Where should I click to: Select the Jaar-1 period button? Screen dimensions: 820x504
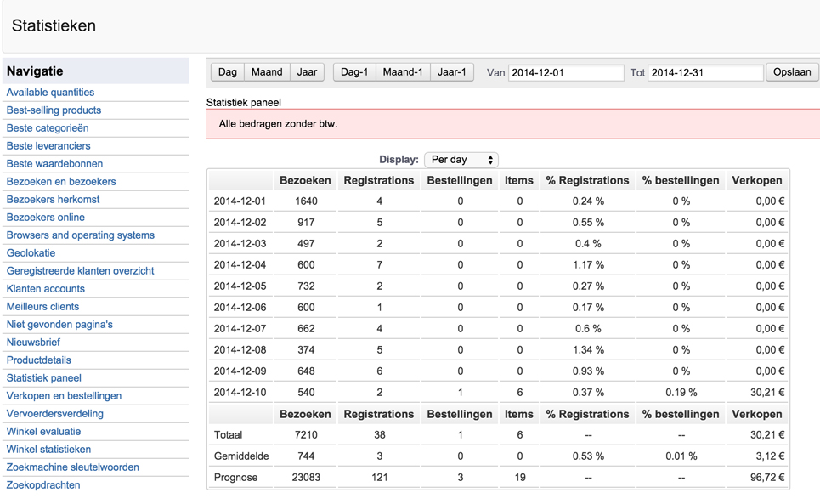pyautogui.click(x=452, y=72)
